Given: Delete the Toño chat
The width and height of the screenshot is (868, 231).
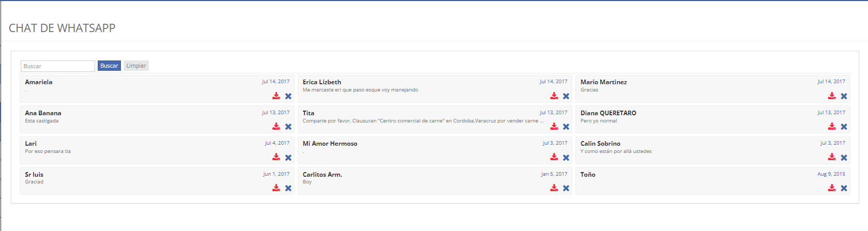Looking at the screenshot, I should pyautogui.click(x=844, y=188).
